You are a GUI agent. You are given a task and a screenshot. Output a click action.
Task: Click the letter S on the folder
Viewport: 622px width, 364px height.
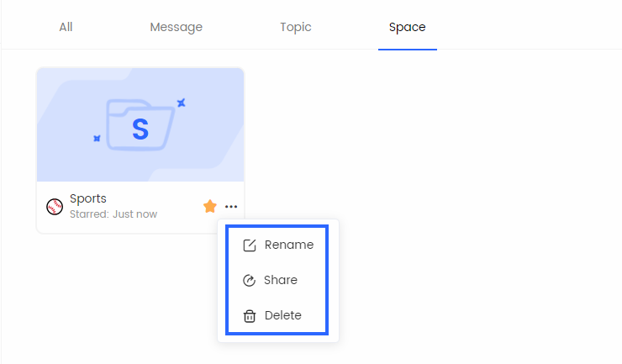click(x=140, y=129)
